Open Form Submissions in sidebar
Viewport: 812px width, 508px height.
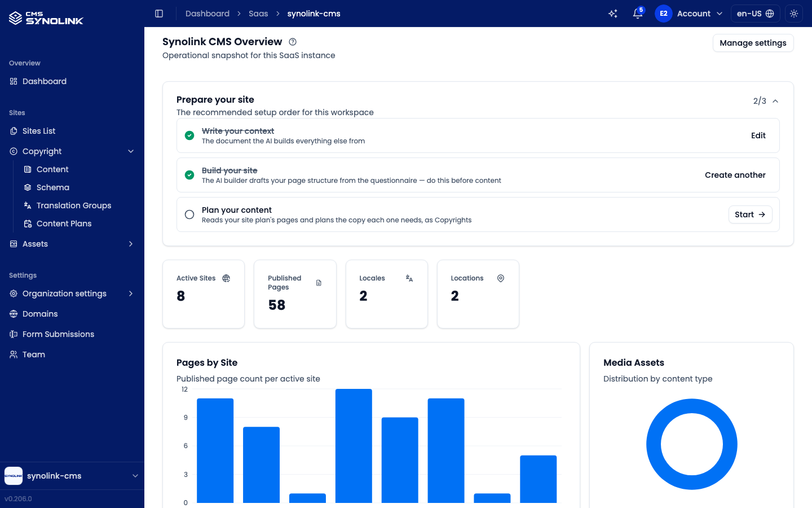coord(72,334)
